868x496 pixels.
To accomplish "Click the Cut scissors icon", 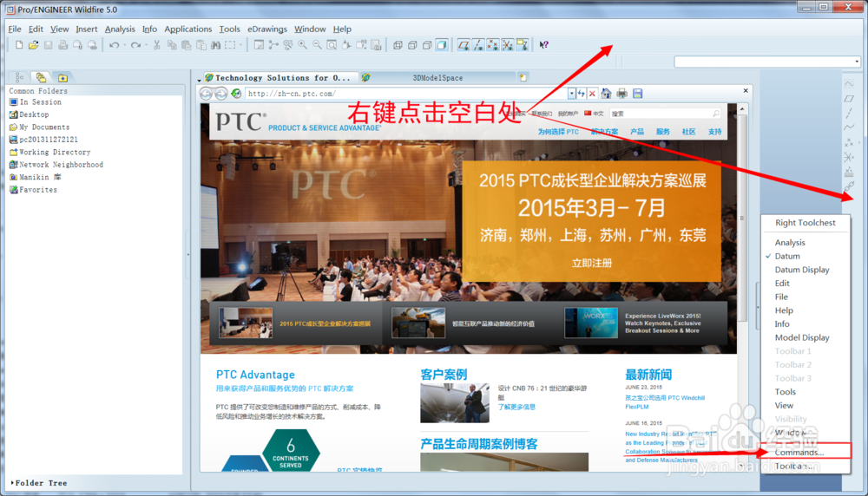I will point(157,45).
